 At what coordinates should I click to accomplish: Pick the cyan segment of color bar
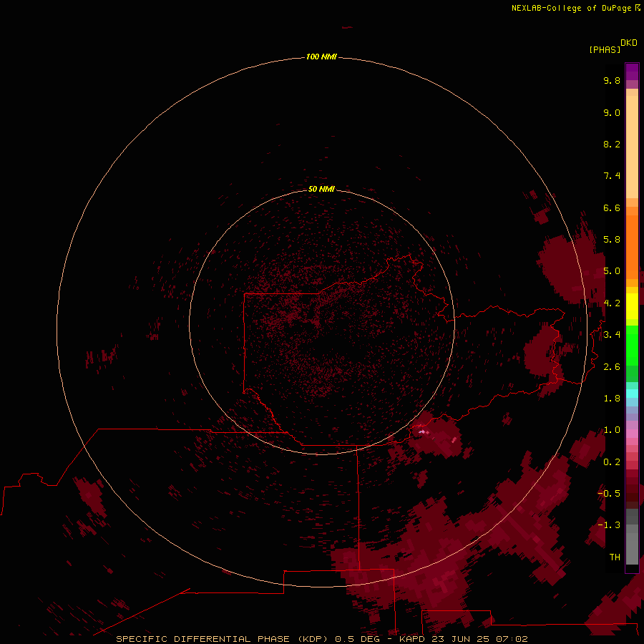632,394
